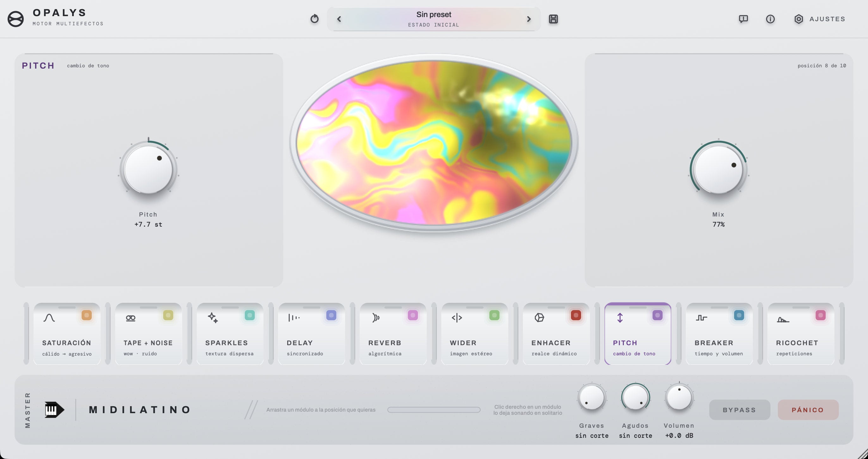Viewport: 868px width, 459px height.
Task: Go to the next preset with right chevron
Action: click(x=529, y=19)
